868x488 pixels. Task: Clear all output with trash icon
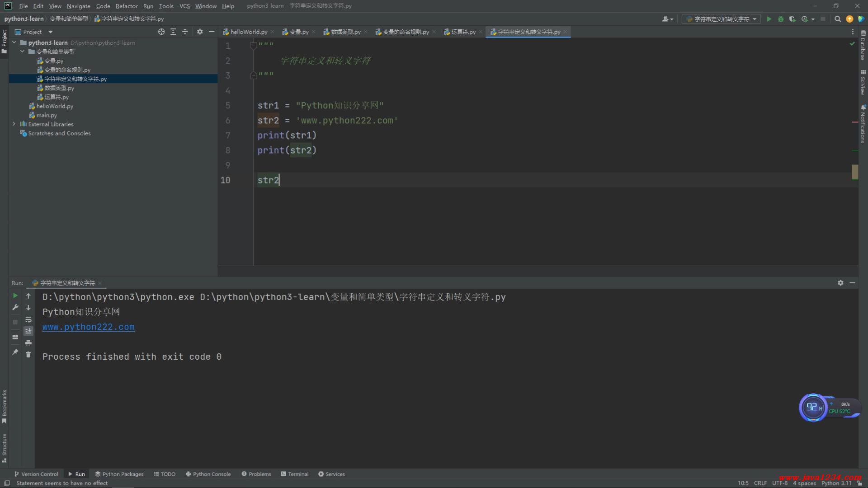[28, 355]
